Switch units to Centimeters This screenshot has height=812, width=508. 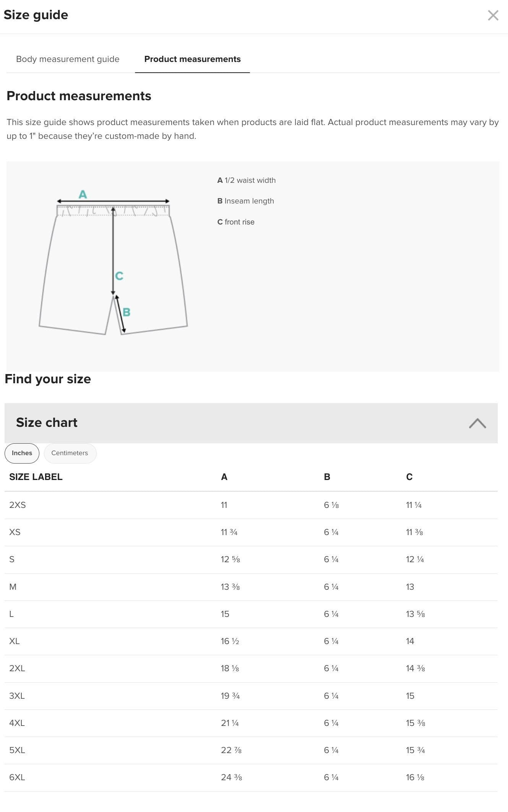(70, 453)
